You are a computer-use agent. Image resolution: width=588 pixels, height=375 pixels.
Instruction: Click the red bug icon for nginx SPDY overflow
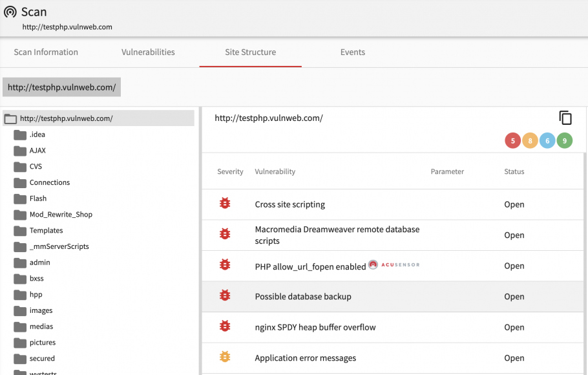pyautogui.click(x=225, y=326)
